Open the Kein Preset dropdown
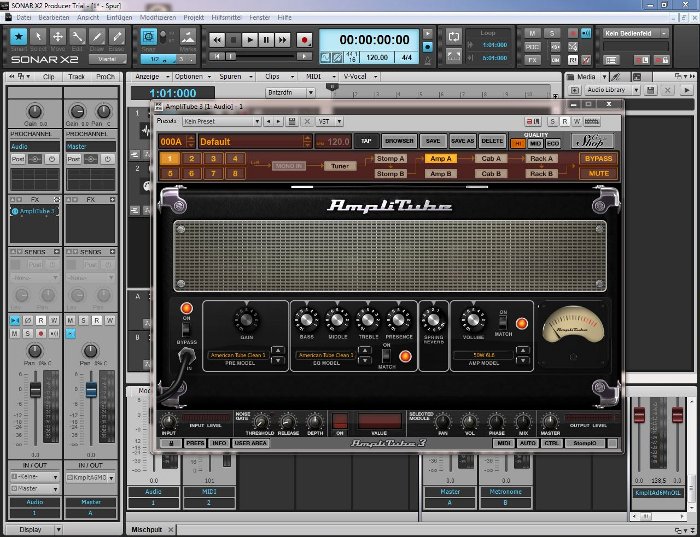This screenshot has height=537, width=700. coord(222,121)
